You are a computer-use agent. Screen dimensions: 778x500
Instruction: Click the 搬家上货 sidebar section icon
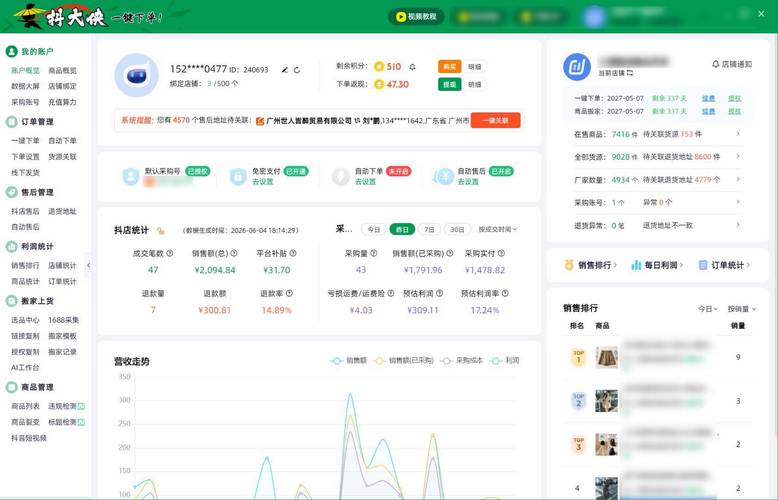(x=11, y=301)
